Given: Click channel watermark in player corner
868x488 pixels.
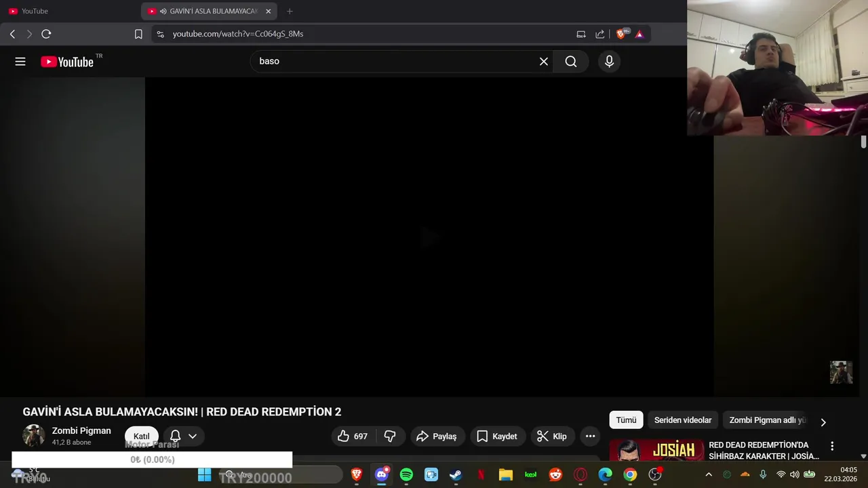Looking at the screenshot, I should pyautogui.click(x=841, y=372).
